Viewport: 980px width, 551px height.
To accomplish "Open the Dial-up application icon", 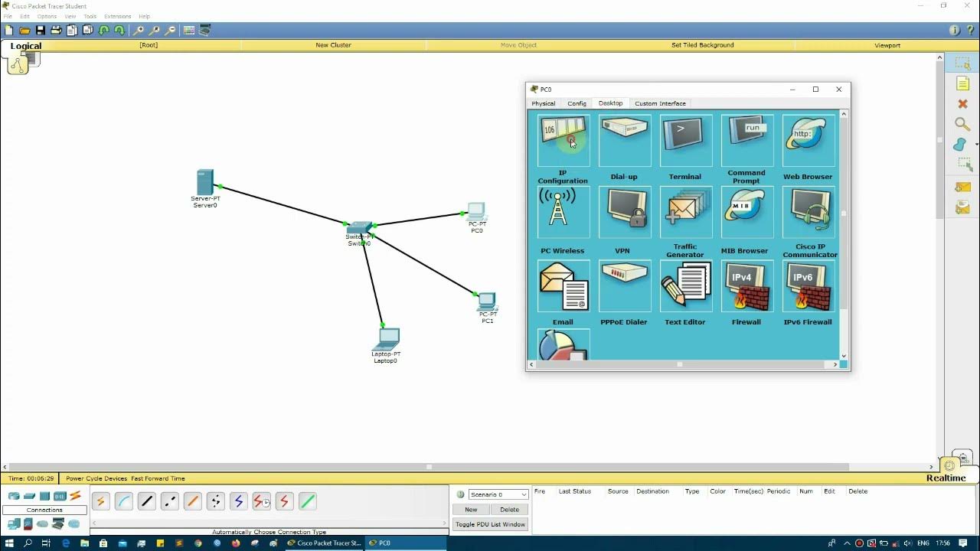I will pos(625,141).
